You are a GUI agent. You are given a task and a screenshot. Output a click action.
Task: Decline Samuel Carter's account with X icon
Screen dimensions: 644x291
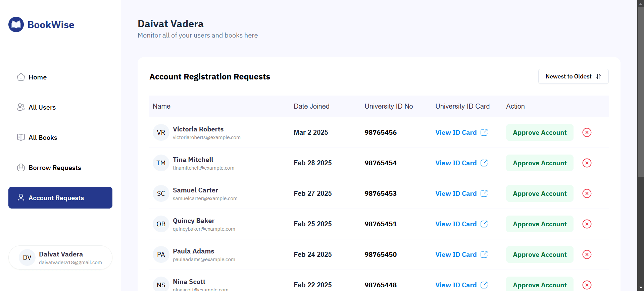[x=587, y=193]
